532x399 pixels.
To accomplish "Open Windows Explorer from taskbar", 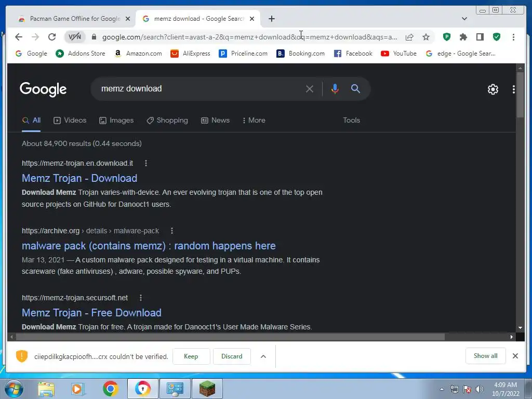I will (x=46, y=389).
